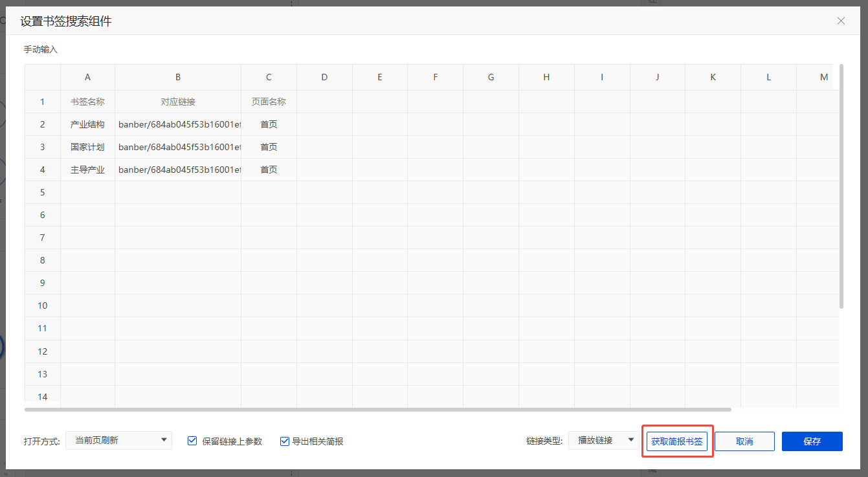Image resolution: width=868 pixels, height=477 pixels.
Task: Select column B header
Action: click(178, 77)
